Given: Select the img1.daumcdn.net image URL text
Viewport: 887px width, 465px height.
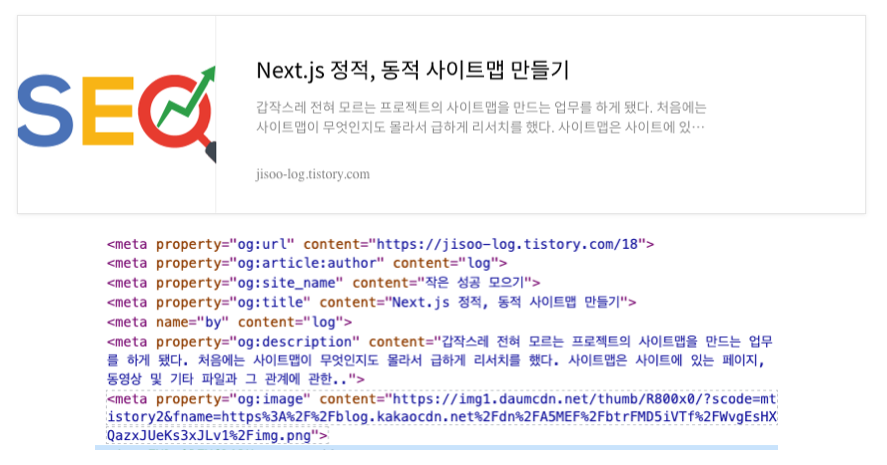Looking at the screenshot, I should (442, 417).
